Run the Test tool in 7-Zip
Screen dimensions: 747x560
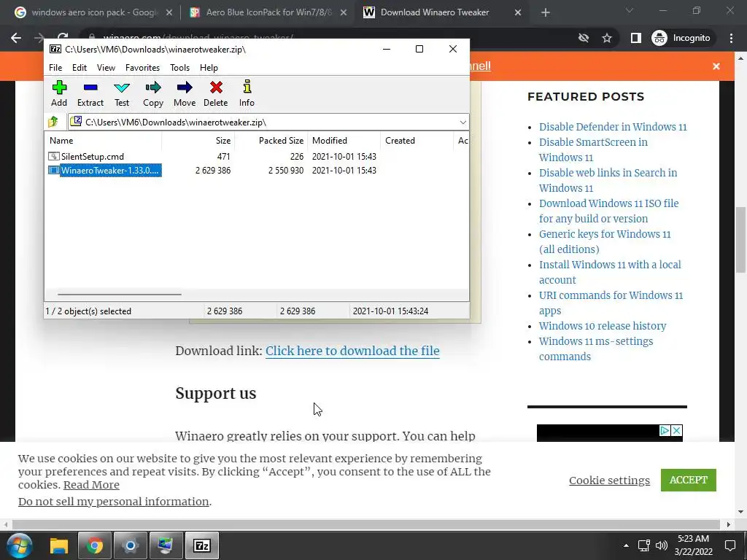[122, 94]
